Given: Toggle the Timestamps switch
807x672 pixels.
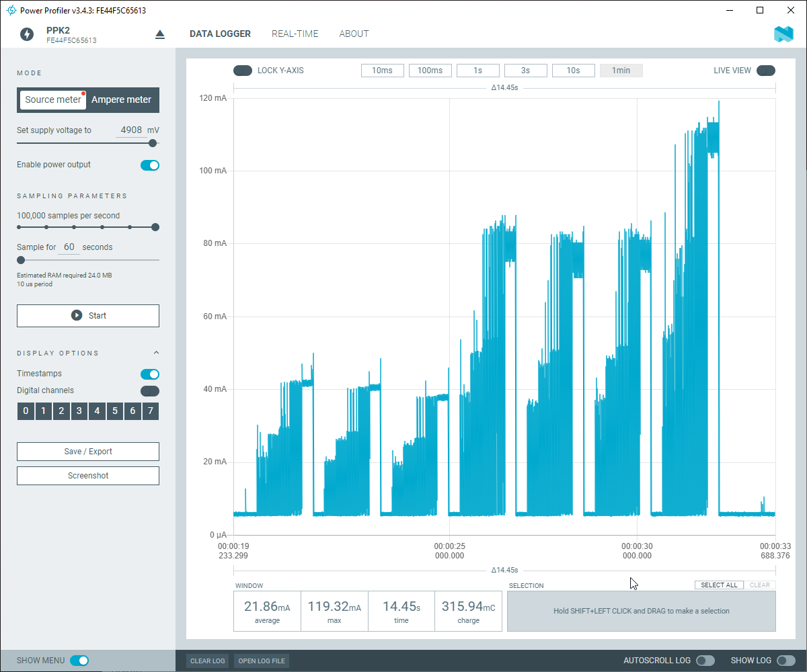Looking at the screenshot, I should (x=150, y=374).
